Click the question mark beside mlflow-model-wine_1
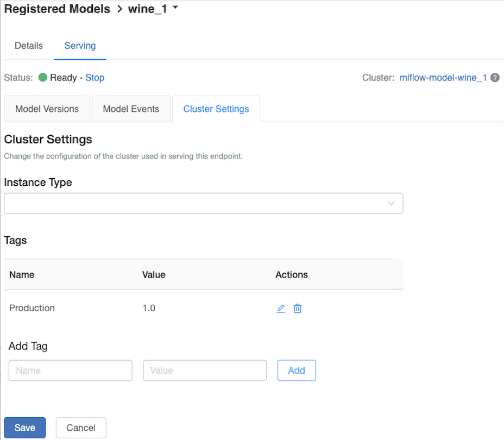504x440 pixels. (x=495, y=78)
